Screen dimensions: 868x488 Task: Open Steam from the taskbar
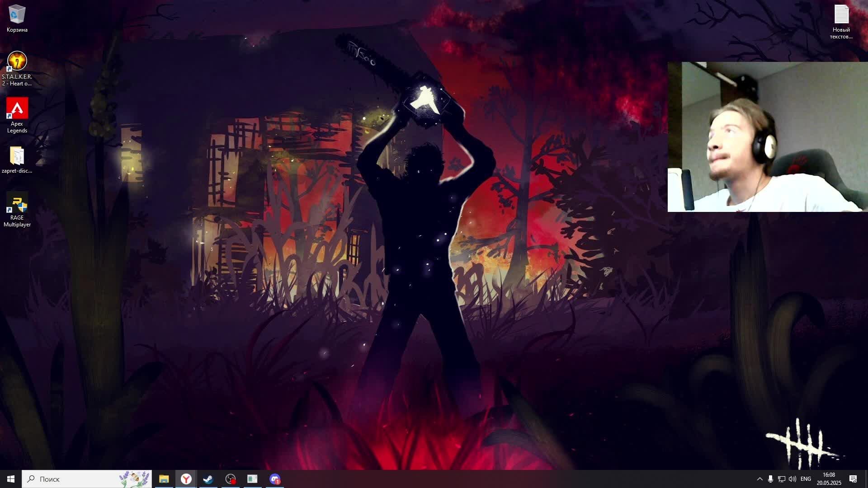pyautogui.click(x=208, y=479)
